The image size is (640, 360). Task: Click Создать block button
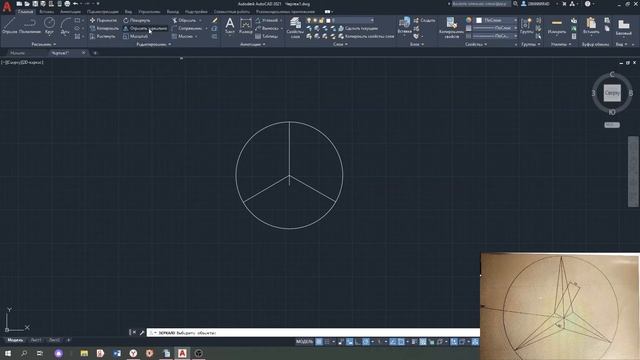point(424,20)
